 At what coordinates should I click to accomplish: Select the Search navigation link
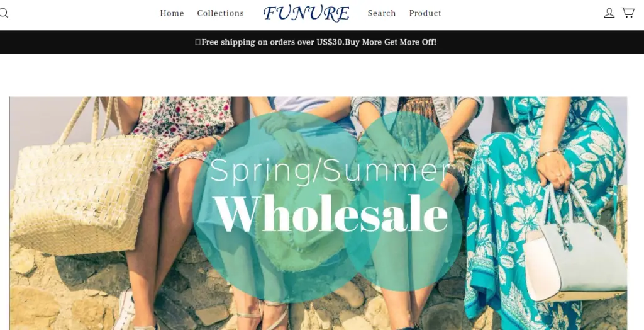pyautogui.click(x=382, y=13)
